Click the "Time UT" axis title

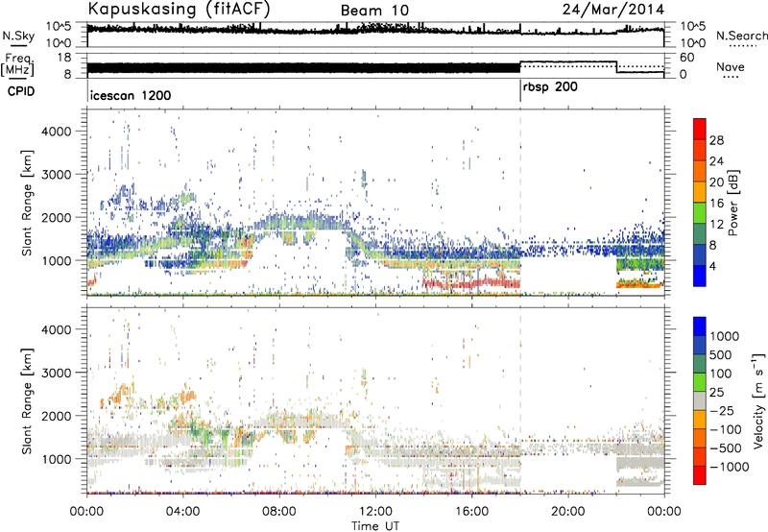coord(375,525)
